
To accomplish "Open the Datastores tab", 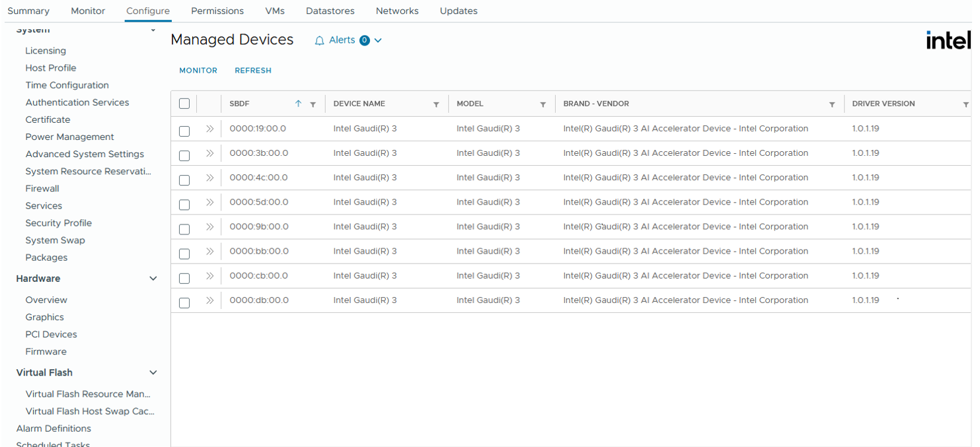I will (330, 11).
